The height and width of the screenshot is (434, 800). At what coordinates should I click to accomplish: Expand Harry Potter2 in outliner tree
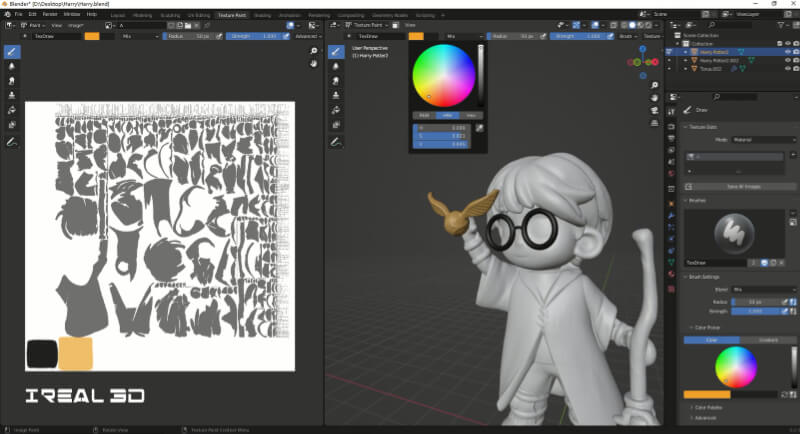[686, 52]
